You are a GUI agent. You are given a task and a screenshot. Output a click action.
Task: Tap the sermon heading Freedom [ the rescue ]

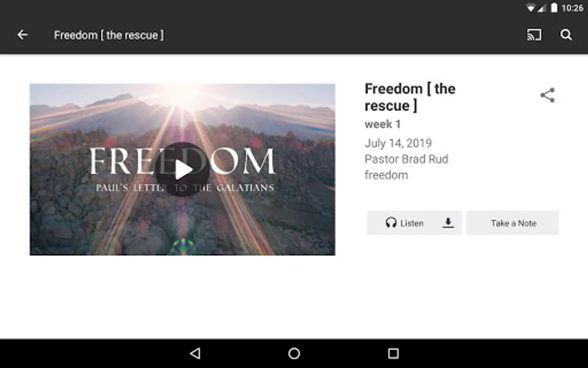click(x=410, y=97)
